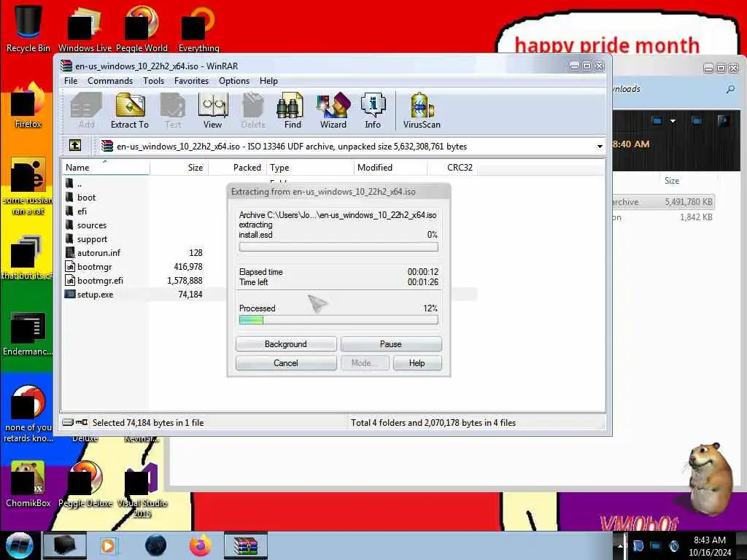The image size is (747, 560).
Task: Open the Info toolbar icon
Action: (x=373, y=111)
